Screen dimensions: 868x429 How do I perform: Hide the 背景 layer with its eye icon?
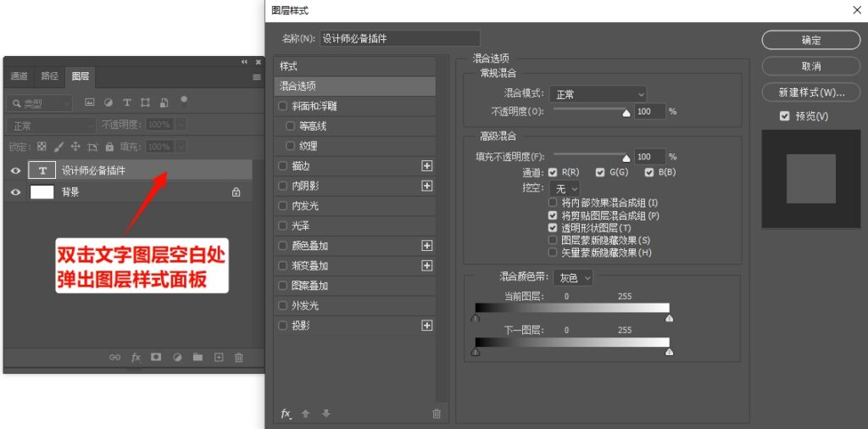[x=15, y=192]
